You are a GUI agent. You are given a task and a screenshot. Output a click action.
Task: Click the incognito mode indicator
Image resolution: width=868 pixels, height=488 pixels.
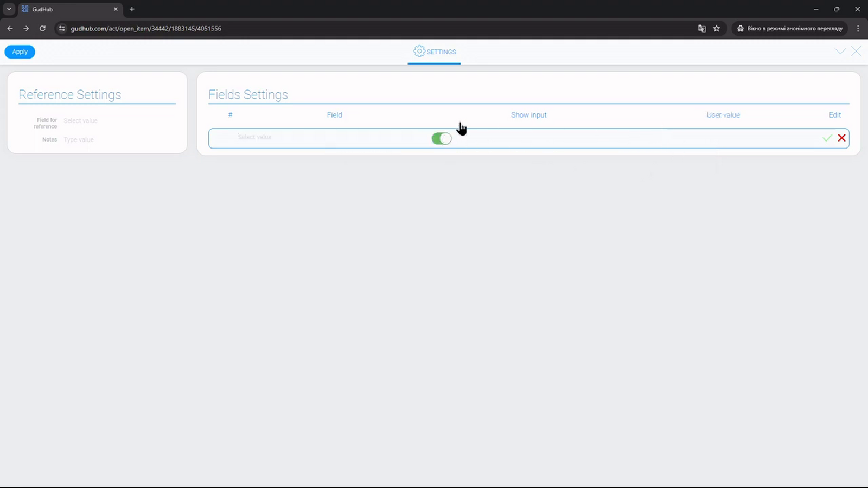pos(789,28)
